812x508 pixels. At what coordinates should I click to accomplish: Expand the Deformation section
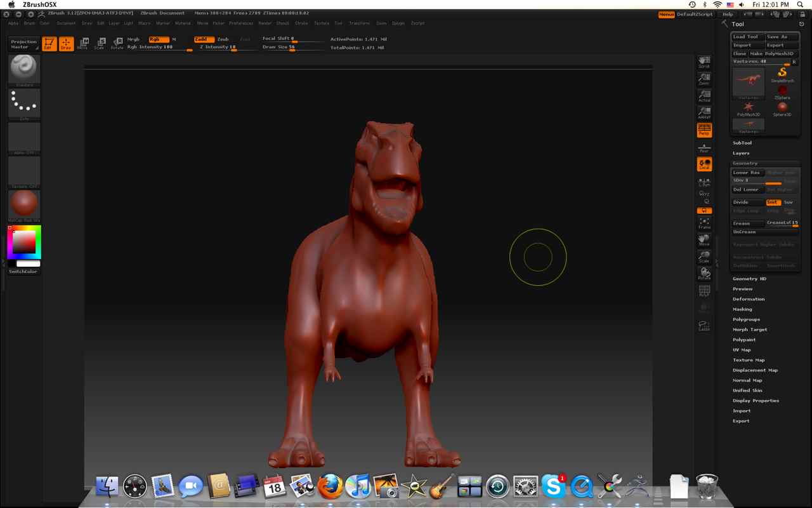[749, 299]
